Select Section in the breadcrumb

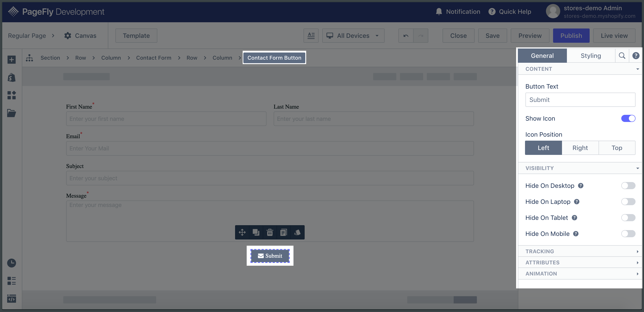pyautogui.click(x=50, y=58)
